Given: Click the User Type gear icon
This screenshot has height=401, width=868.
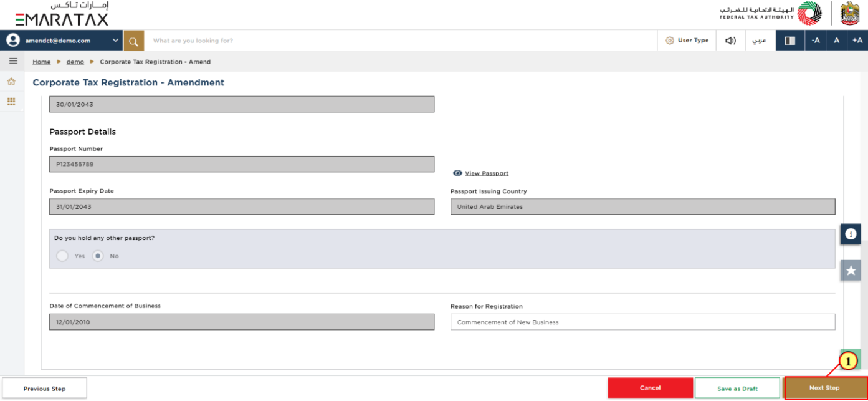Looking at the screenshot, I should pos(670,41).
